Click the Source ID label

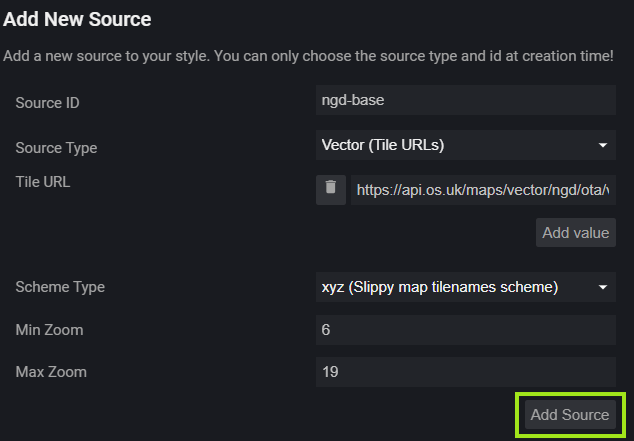[x=46, y=102]
